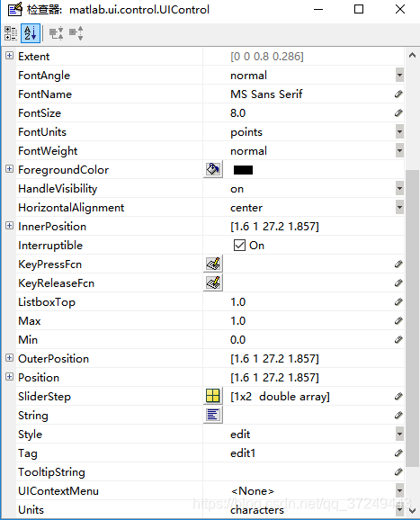
Task: Select the SliderStep property name
Action: tap(44, 397)
